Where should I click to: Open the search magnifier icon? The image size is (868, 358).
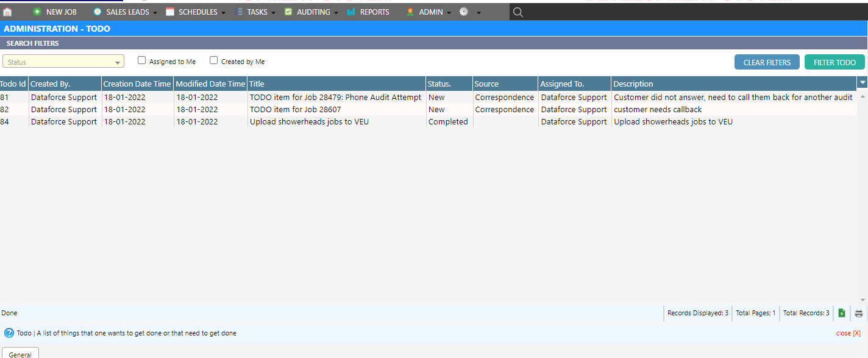click(x=518, y=12)
